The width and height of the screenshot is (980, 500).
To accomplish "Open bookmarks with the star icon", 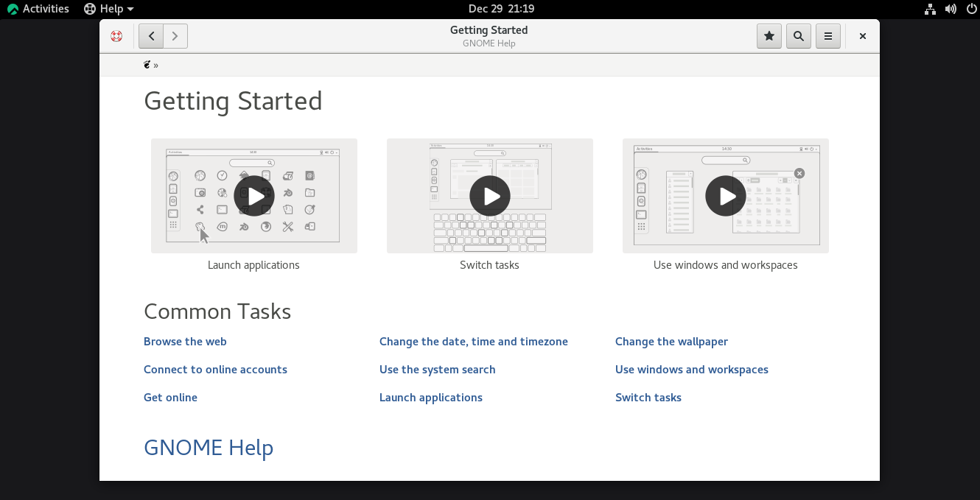I will coord(769,36).
